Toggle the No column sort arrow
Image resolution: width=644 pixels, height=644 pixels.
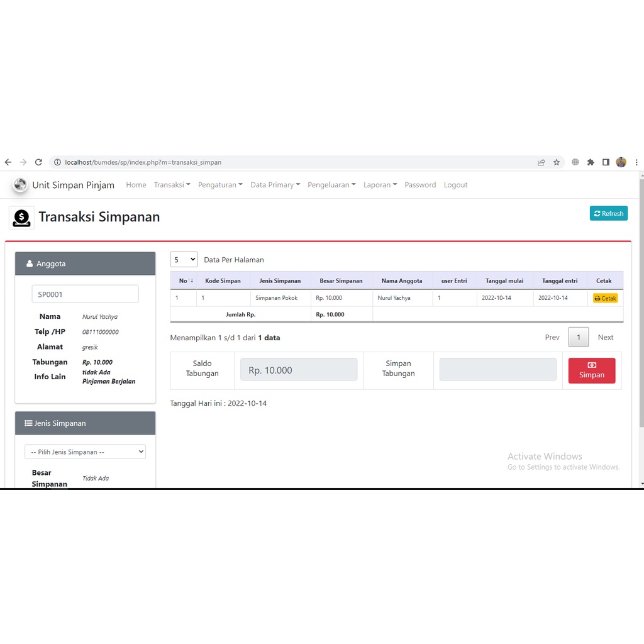click(189, 280)
